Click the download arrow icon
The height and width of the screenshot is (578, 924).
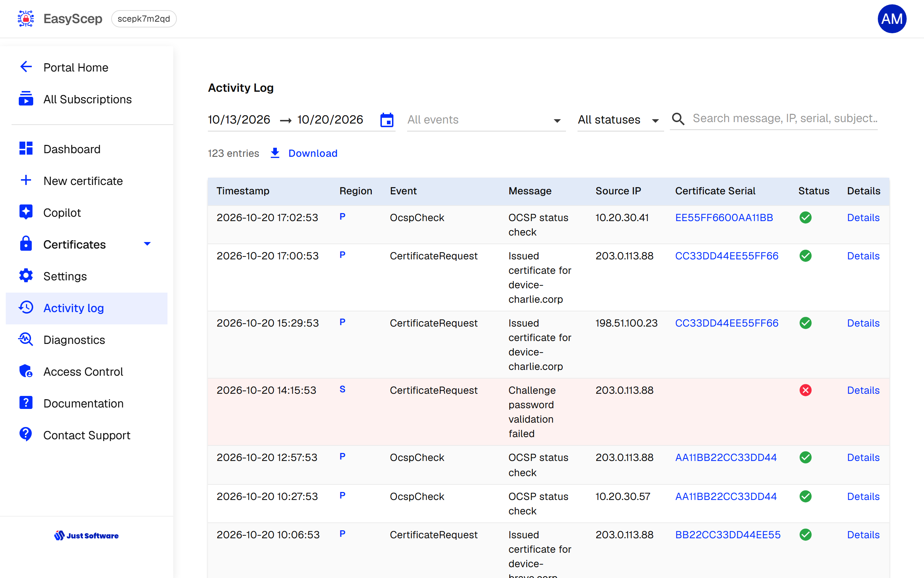point(275,153)
